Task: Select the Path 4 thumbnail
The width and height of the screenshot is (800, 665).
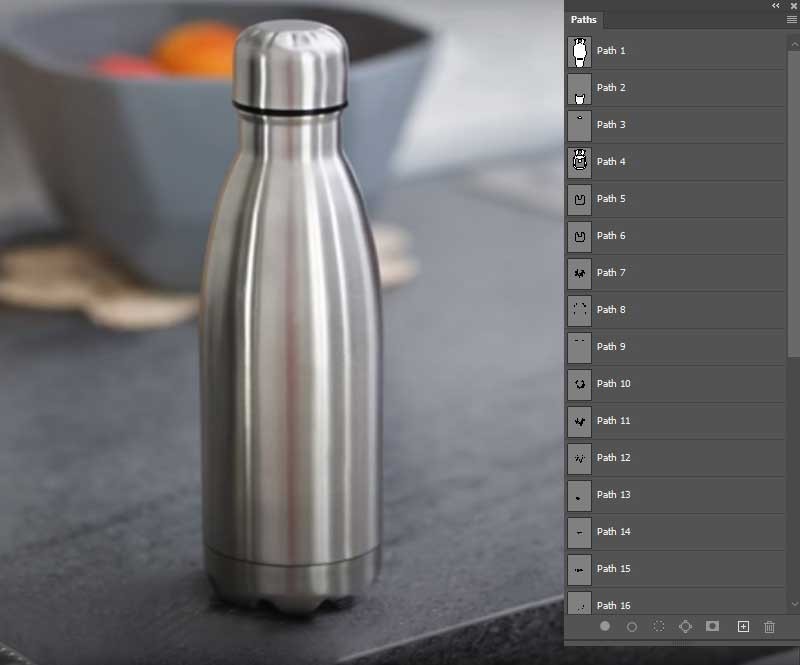Action: 580,162
